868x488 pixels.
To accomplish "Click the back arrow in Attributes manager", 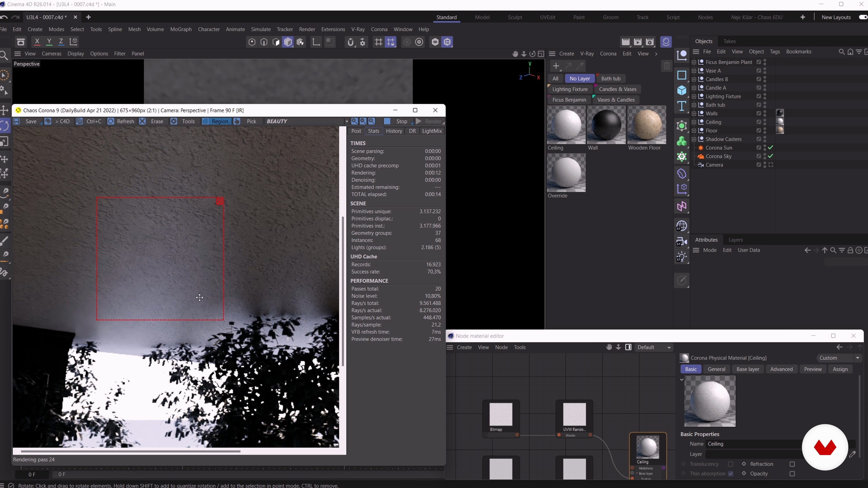I will pyautogui.click(x=807, y=250).
